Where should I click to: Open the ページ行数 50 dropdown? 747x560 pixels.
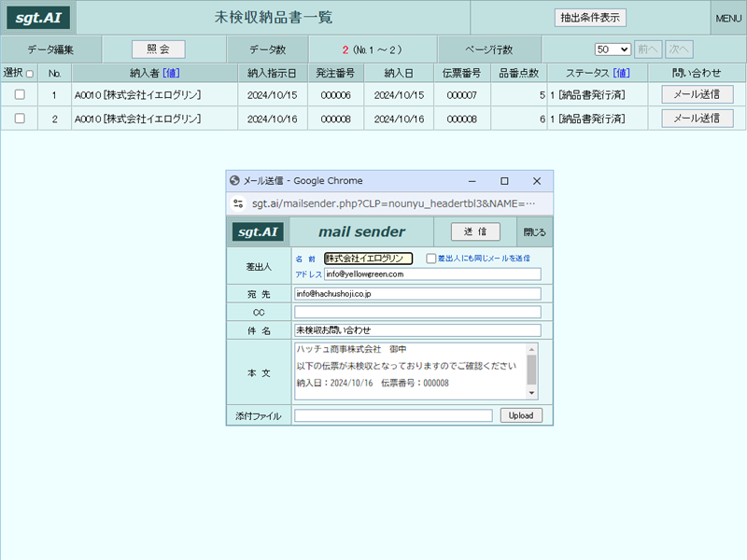[613, 49]
